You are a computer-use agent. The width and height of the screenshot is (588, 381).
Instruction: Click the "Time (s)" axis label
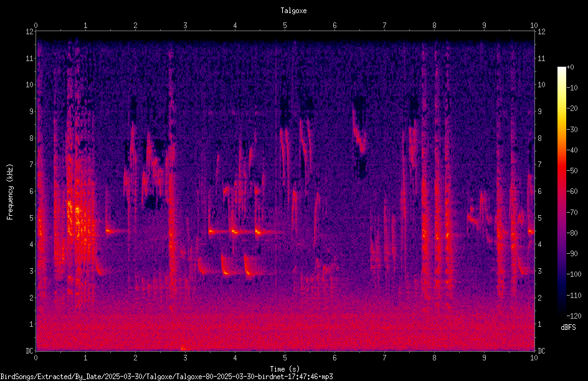[x=285, y=369]
